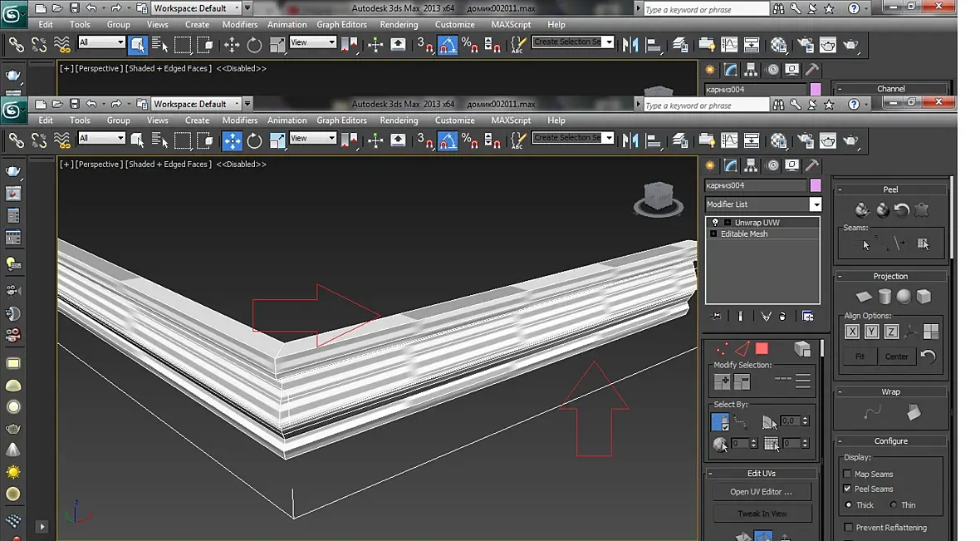Click the Quick Peel icon
Screen dimensions: 980x541
pos(862,209)
